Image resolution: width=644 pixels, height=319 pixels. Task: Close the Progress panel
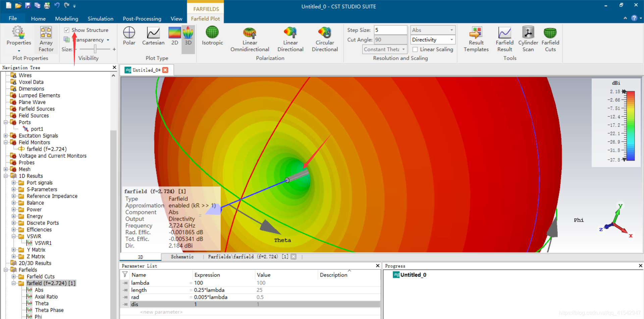point(640,266)
